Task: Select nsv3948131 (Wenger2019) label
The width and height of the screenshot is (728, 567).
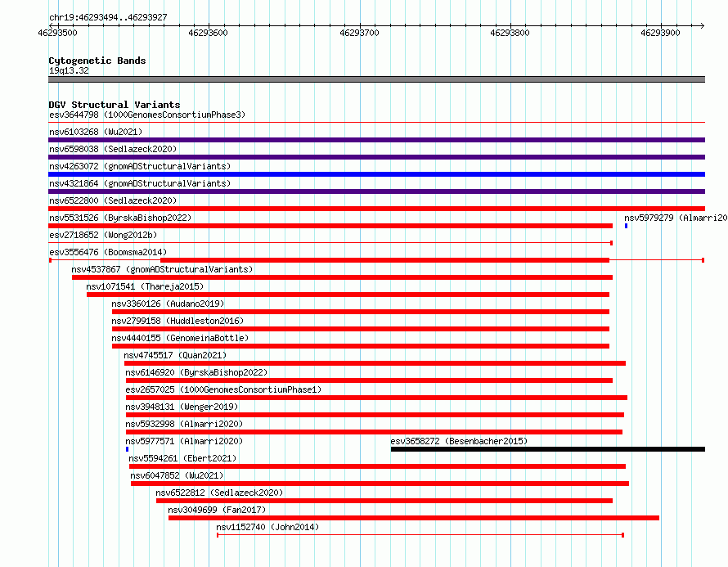Action: (x=182, y=407)
